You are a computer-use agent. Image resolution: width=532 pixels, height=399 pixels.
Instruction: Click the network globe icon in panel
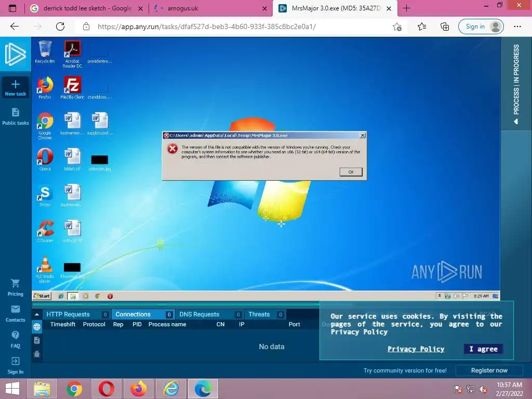pos(37,327)
